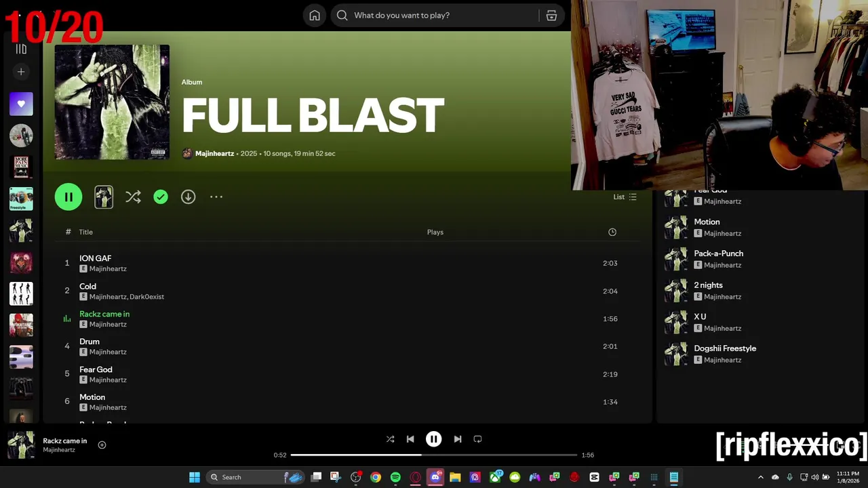Open Liked Songs purple heart tile

[x=21, y=104]
